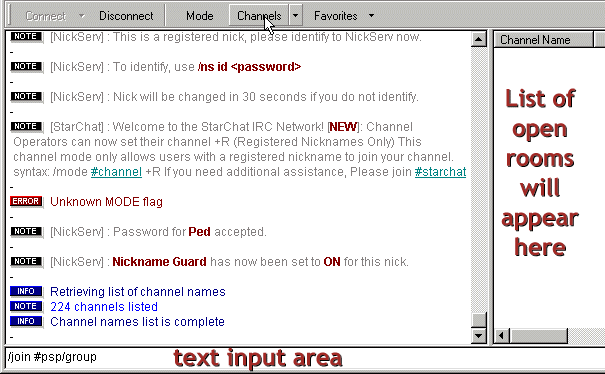Click NOTE badge beside "Nick will be changed" message
605x374 pixels.
coord(26,96)
